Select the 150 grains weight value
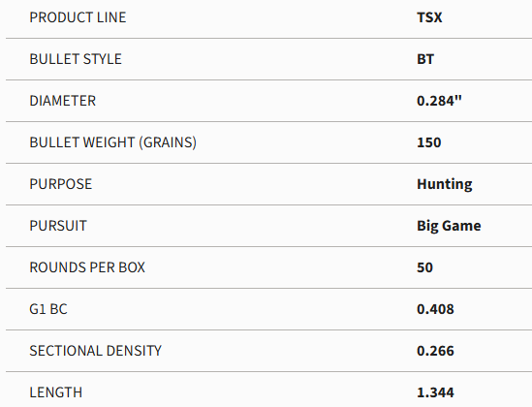The width and height of the screenshot is (532, 407). [x=429, y=142]
